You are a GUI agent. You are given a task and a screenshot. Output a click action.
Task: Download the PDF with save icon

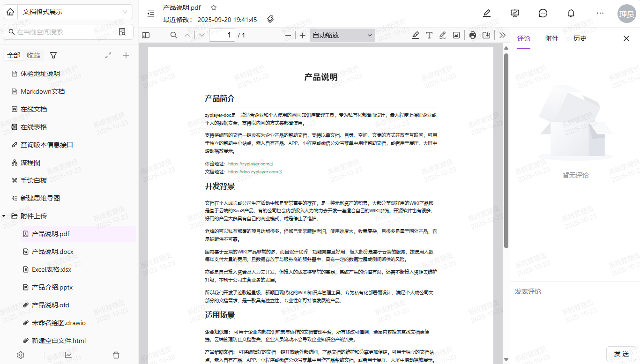(486, 35)
